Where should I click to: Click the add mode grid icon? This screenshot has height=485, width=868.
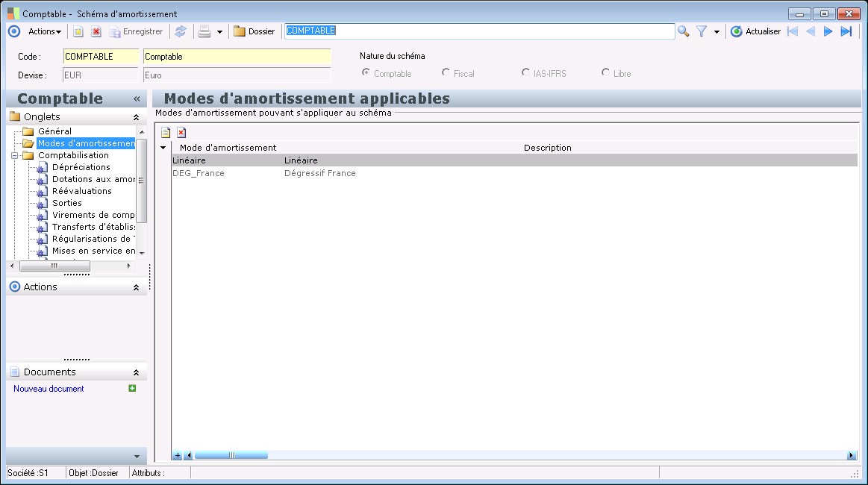pos(166,132)
